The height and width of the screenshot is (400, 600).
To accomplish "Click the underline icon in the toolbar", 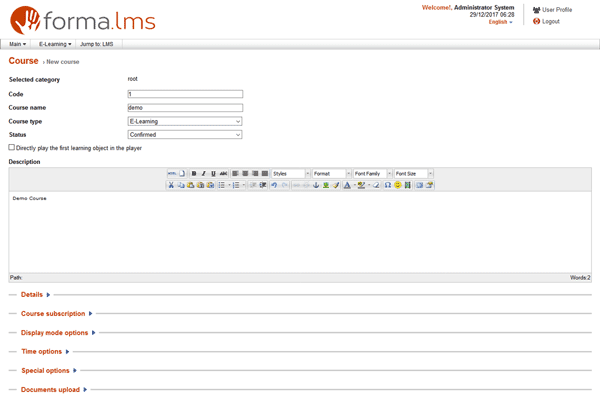I will pos(213,174).
